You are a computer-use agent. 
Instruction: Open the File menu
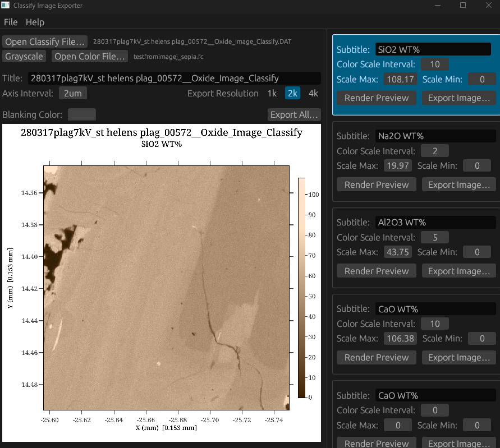pyautogui.click(x=11, y=22)
